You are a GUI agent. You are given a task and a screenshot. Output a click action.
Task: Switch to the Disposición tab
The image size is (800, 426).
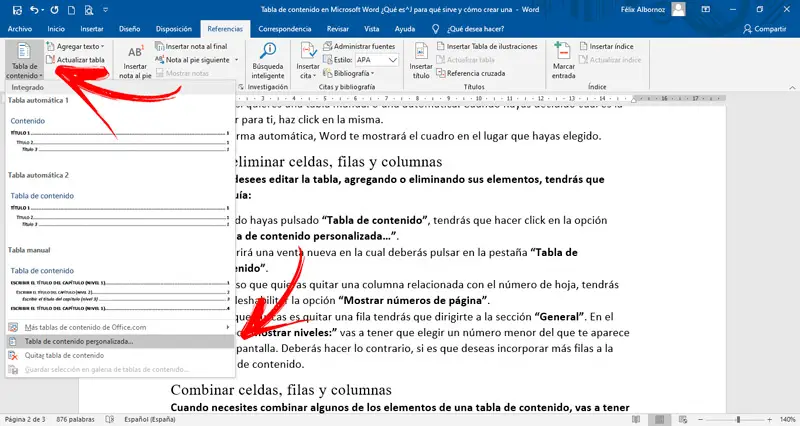174,29
